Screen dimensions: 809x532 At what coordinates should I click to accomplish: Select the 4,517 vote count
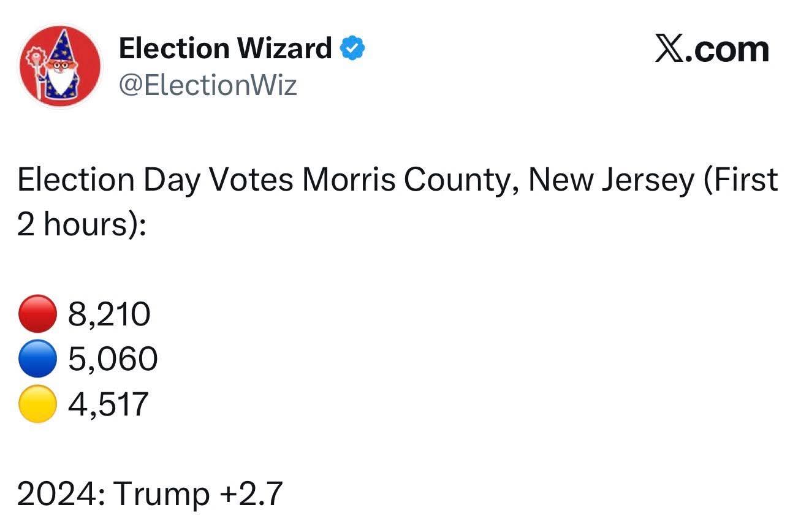tap(108, 405)
